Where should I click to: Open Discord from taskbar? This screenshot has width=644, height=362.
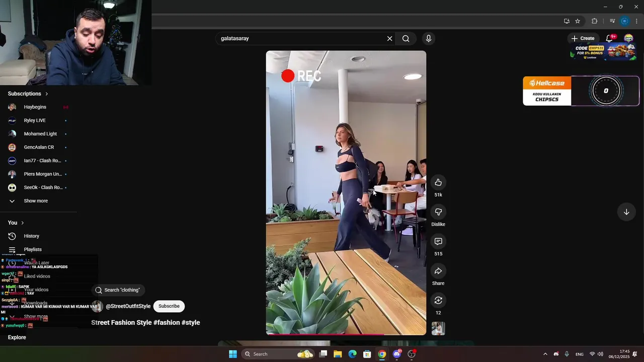[x=397, y=354]
